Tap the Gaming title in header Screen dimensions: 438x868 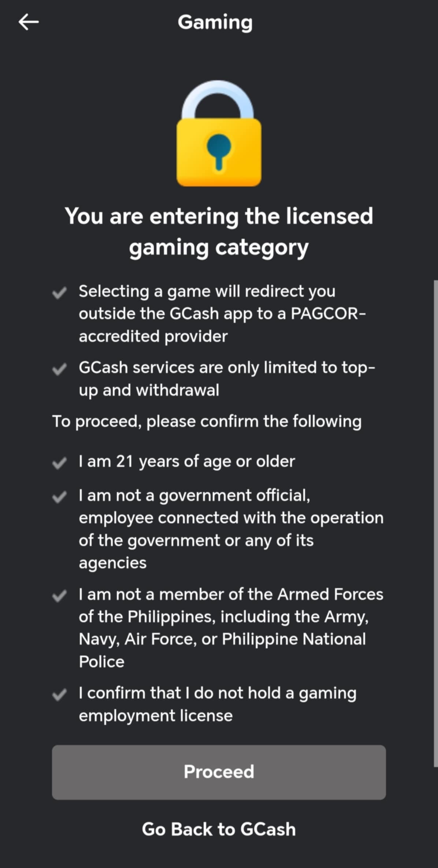[x=215, y=22]
